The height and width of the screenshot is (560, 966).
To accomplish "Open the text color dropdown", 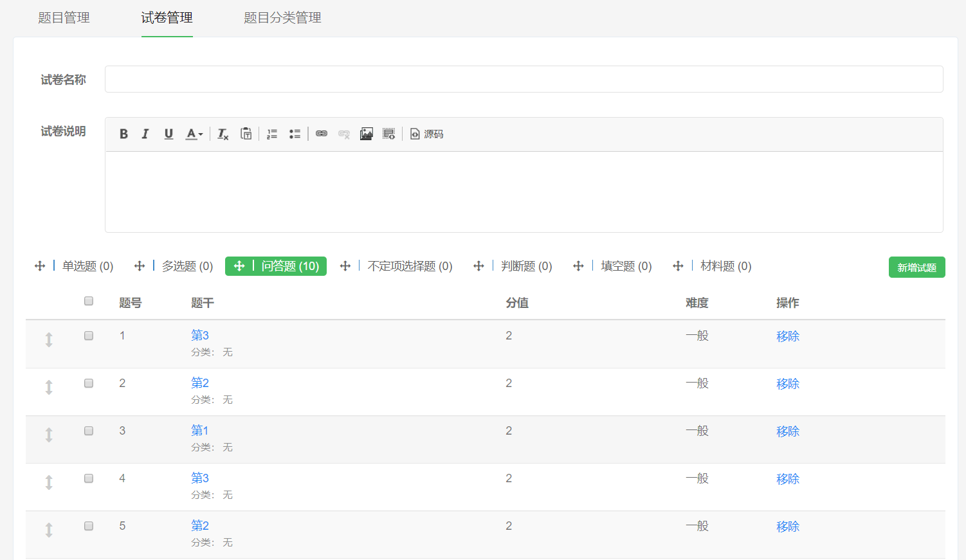I will 194,134.
